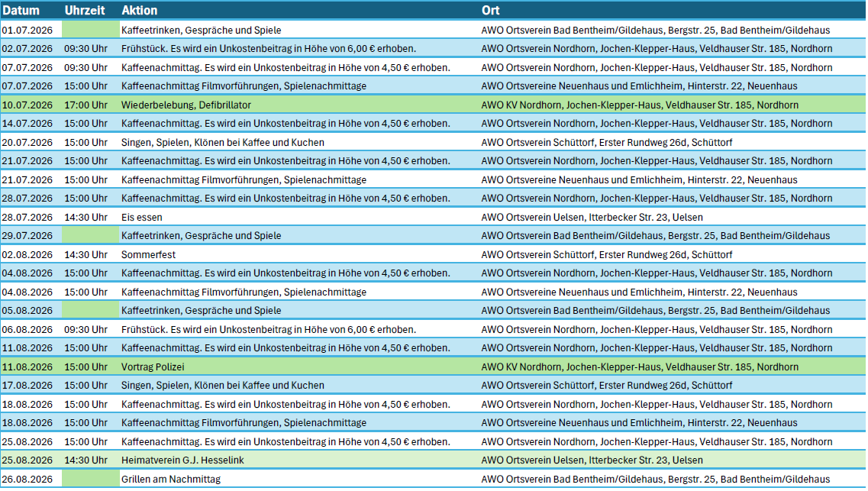Click the date cell 29.07.2026
Screen dimensions: 868x491
point(27,235)
